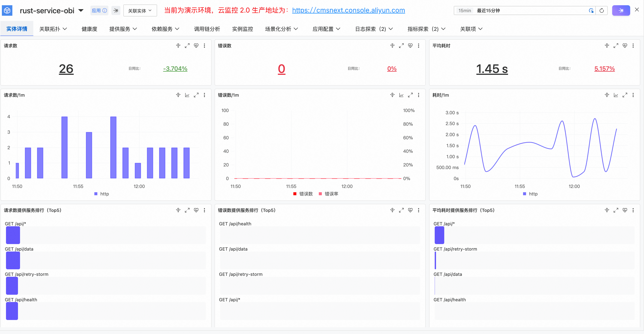Toggle the 错误率 legend series

329,194
